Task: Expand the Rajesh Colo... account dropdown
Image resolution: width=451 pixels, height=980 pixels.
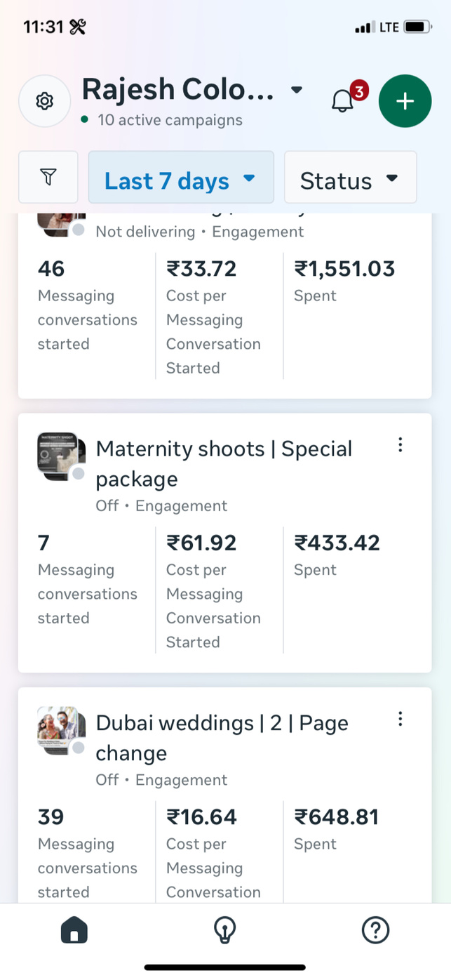Action: point(297,90)
